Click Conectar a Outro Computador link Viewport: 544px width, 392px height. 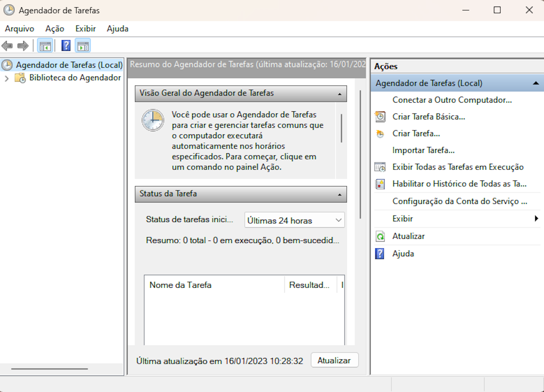pos(452,100)
